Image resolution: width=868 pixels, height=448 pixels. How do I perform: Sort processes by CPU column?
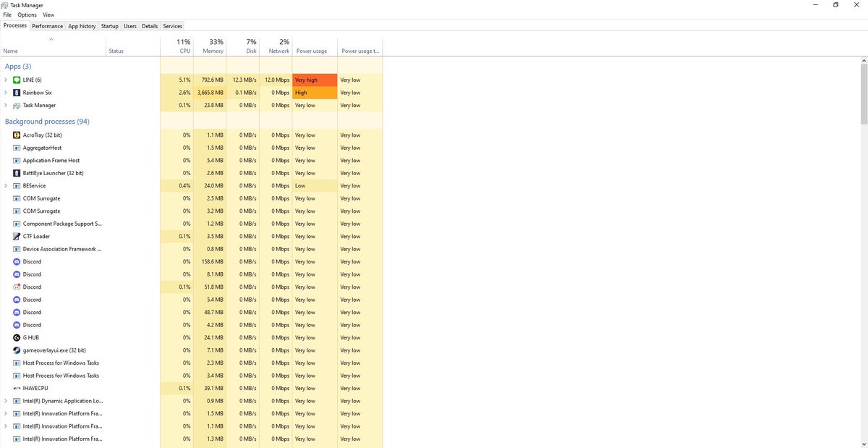point(177,46)
